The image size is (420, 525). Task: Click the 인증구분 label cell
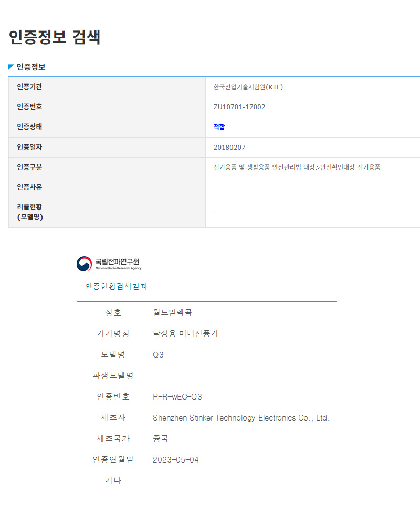(107, 167)
